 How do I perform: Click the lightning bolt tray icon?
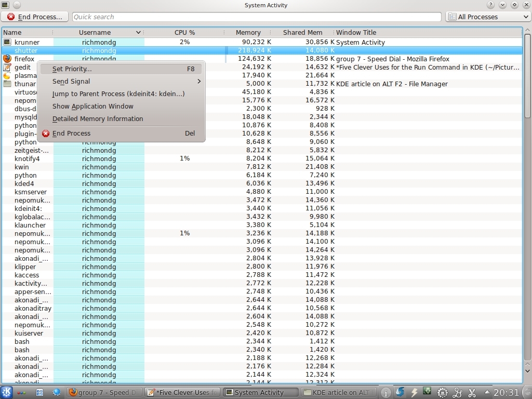click(x=414, y=393)
